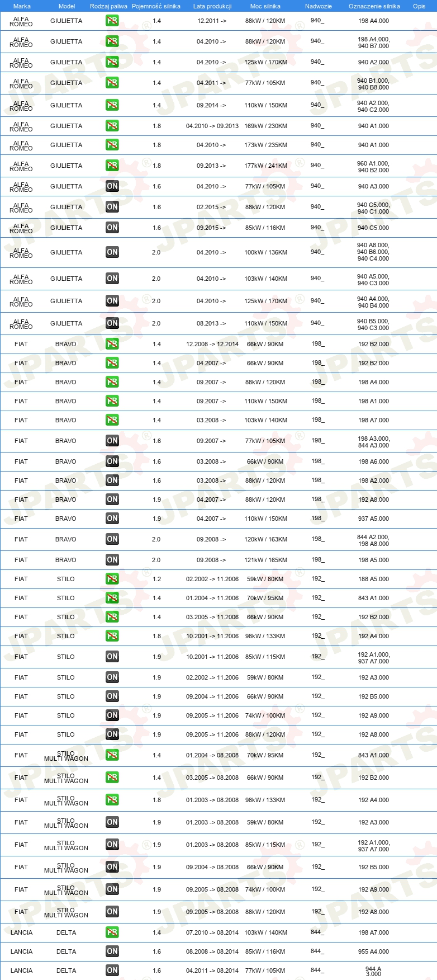The height and width of the screenshot is (980, 437).
Task: Click diesel ON icon in Giulietta 02.2015 row
Action: 112,207
